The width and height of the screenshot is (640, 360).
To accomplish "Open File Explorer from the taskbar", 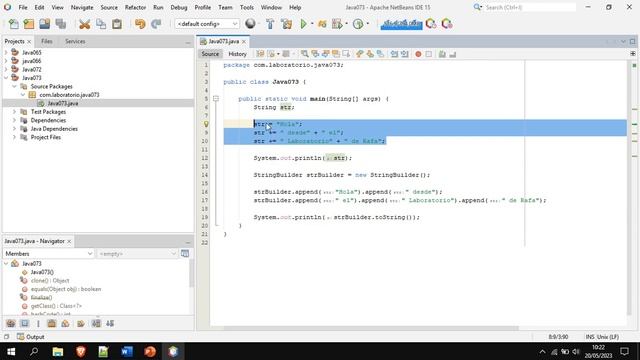I will 58,351.
